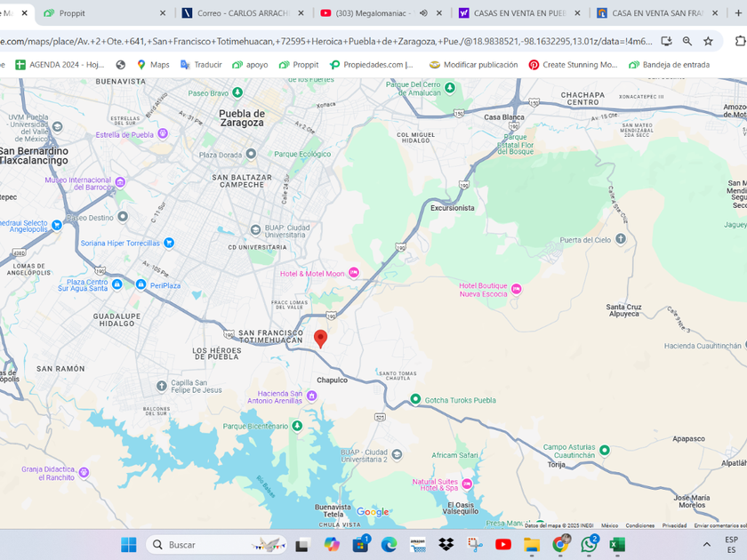Switch to the Megalomaniac YouTube tab
The height and width of the screenshot is (560, 747).
click(372, 13)
